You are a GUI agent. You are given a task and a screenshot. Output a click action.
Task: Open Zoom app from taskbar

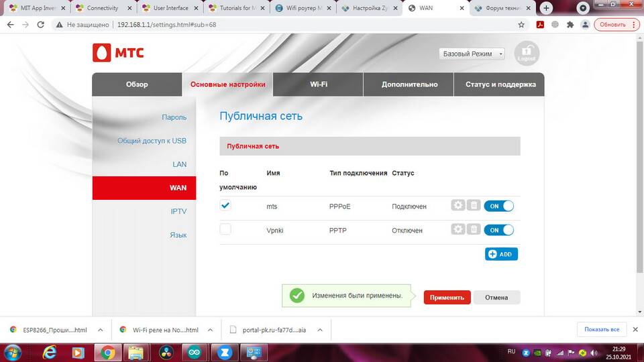coord(224,353)
